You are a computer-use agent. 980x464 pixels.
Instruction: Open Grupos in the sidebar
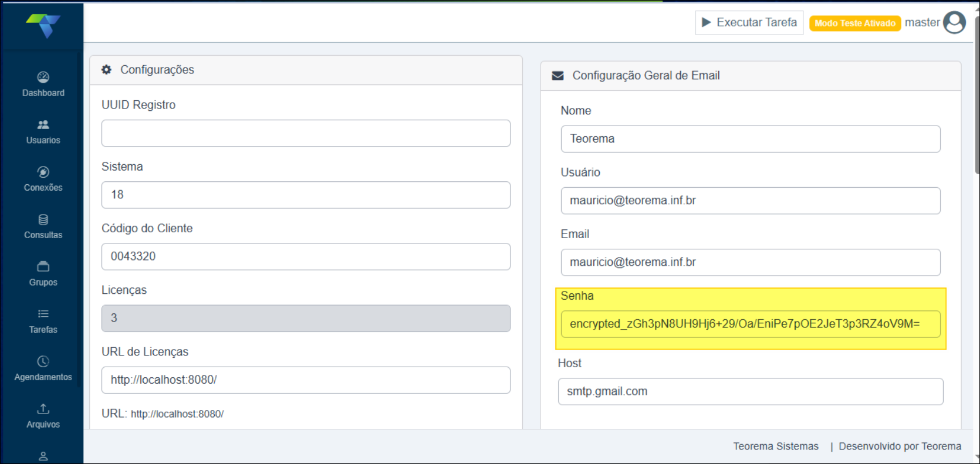pyautogui.click(x=43, y=267)
